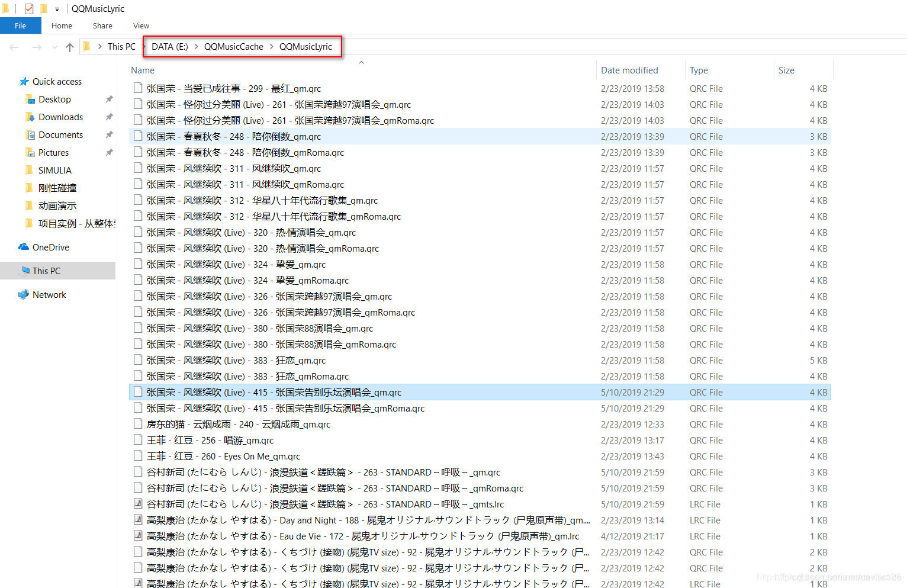Click the pin icon next to Downloads
This screenshot has width=907, height=588.
click(x=109, y=117)
